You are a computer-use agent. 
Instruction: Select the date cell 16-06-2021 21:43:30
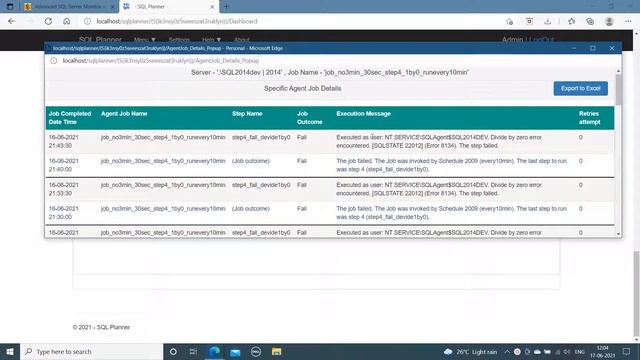click(x=64, y=141)
